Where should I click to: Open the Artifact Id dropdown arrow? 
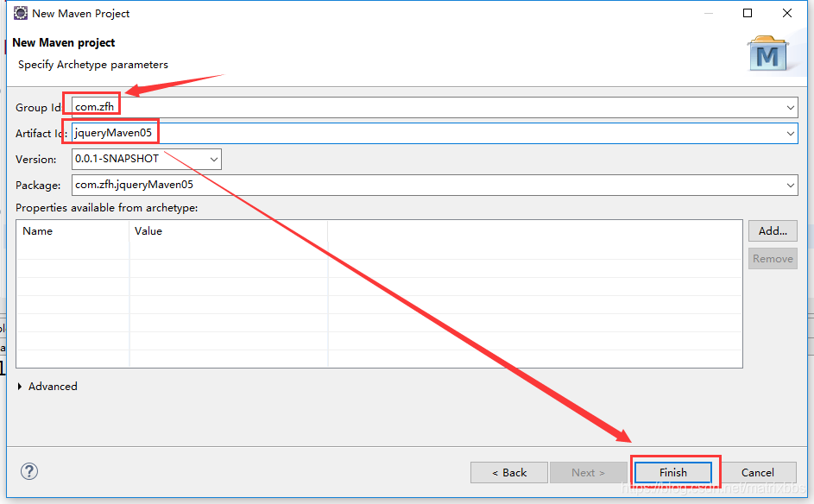tap(790, 134)
